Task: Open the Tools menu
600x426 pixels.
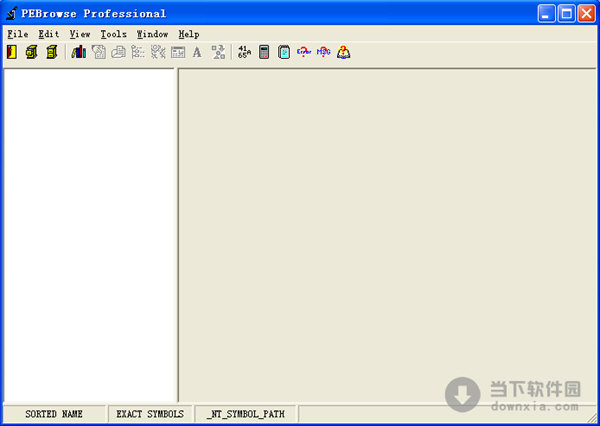Action: pyautogui.click(x=113, y=34)
